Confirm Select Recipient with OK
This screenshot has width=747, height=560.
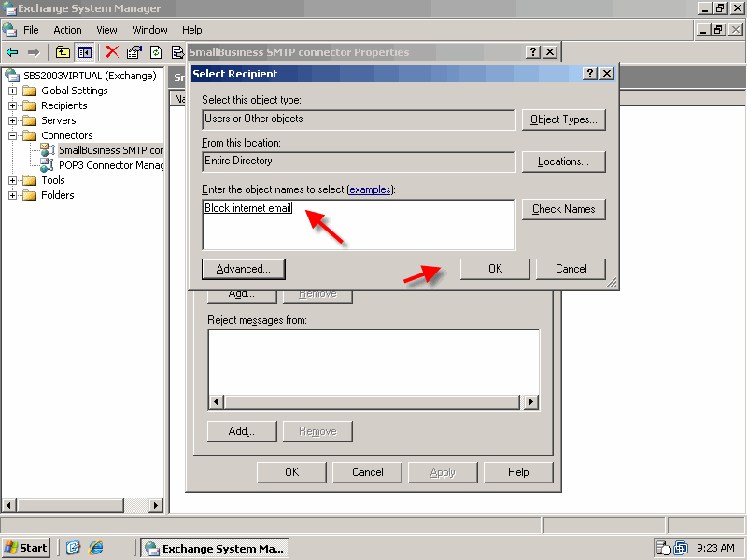tap(495, 269)
